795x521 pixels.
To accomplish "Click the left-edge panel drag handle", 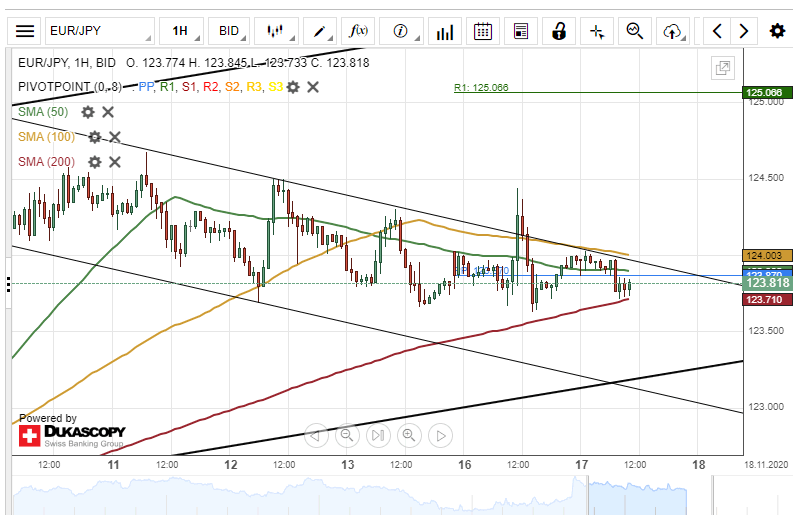I will tap(8, 284).
